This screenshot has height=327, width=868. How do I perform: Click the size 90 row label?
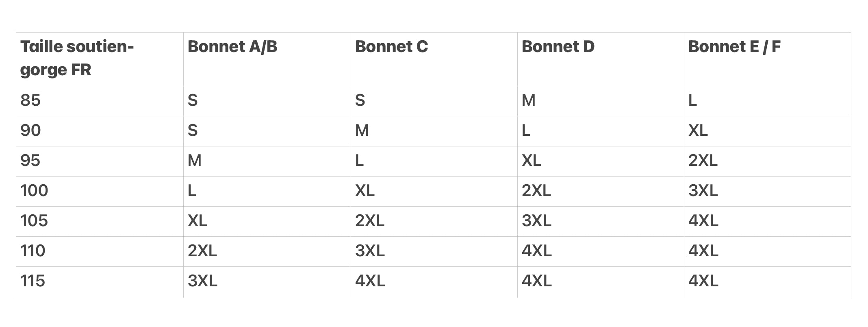click(x=30, y=131)
